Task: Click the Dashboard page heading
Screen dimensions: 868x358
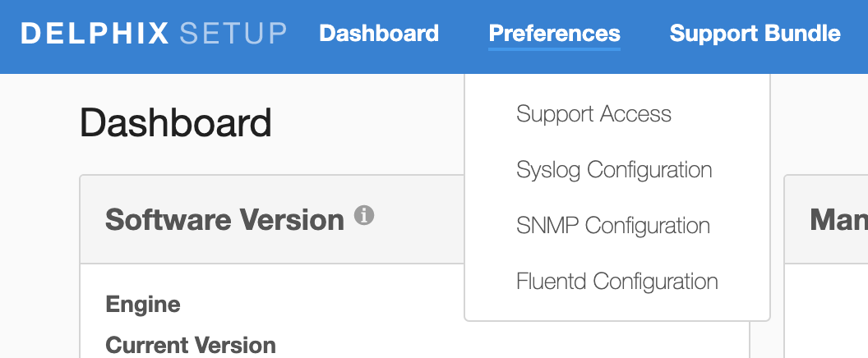Action: pos(176,123)
